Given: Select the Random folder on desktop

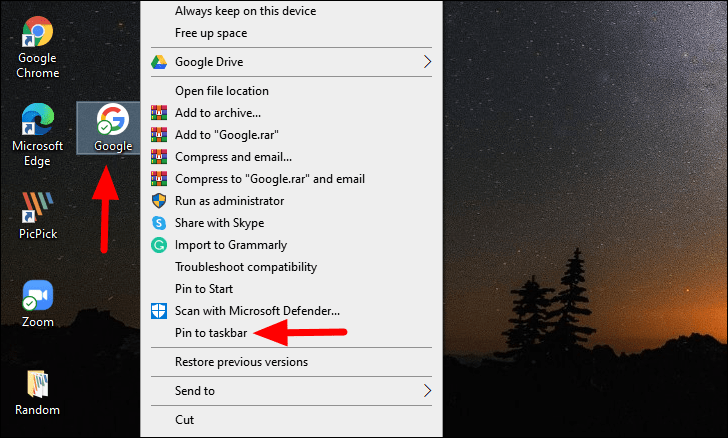Looking at the screenshot, I should coord(38,393).
